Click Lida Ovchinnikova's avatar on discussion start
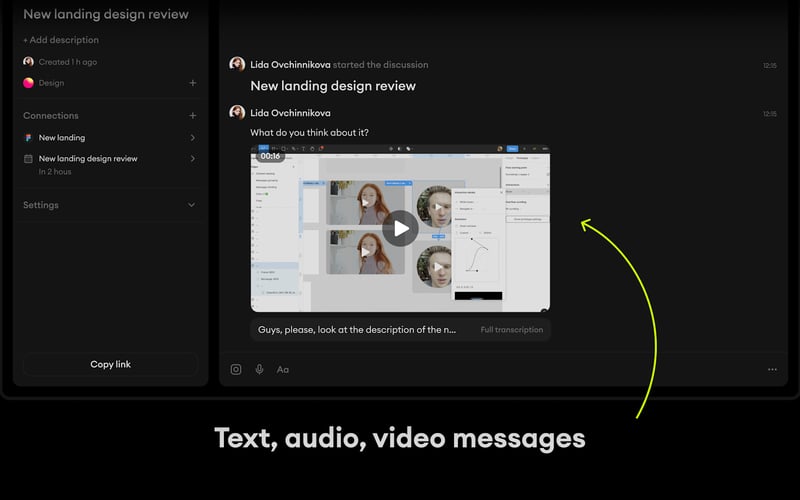The width and height of the screenshot is (800, 500). (237, 64)
